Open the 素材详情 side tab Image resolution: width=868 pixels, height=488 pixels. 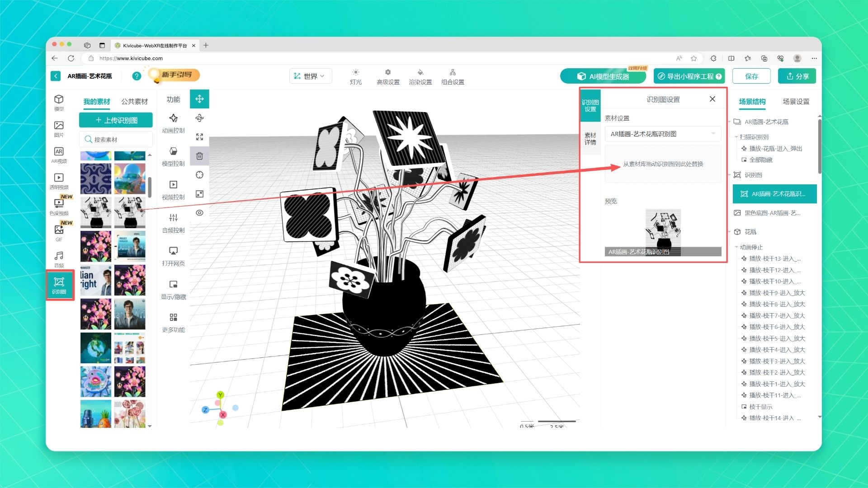coord(590,139)
